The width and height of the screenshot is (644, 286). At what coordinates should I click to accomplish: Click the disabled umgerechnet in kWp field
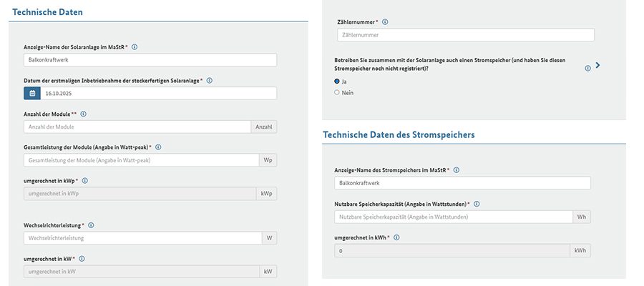[x=140, y=194]
